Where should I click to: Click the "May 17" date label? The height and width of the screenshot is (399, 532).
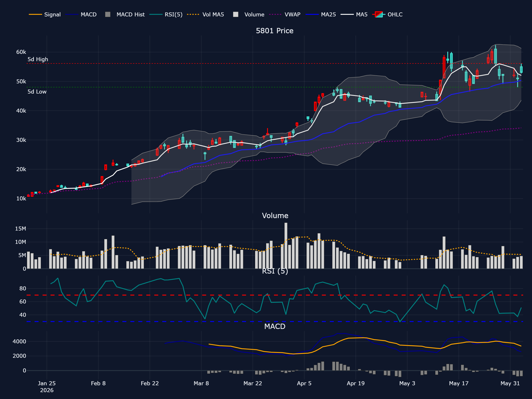[459, 383]
